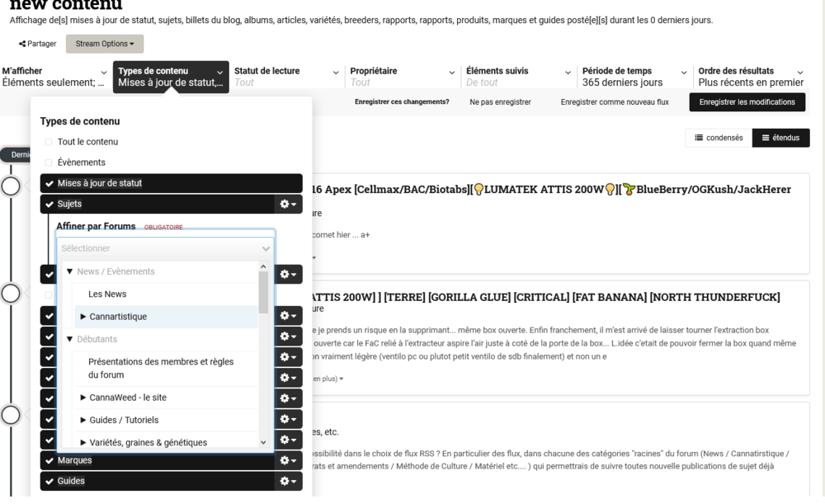Screen dimensions: 825x504
Task: Open the Propriétaire filter
Action: tap(403, 77)
